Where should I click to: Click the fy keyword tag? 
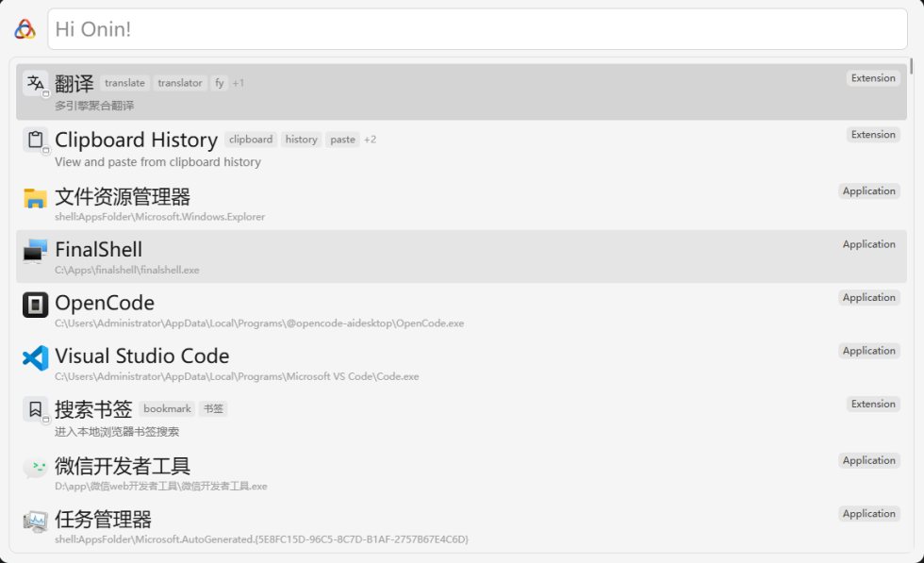[219, 83]
